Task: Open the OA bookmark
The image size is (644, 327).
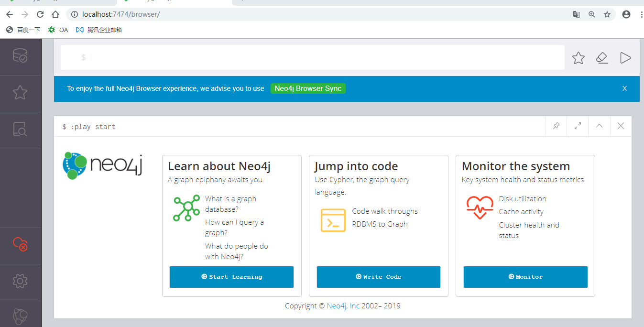Action: tap(58, 30)
